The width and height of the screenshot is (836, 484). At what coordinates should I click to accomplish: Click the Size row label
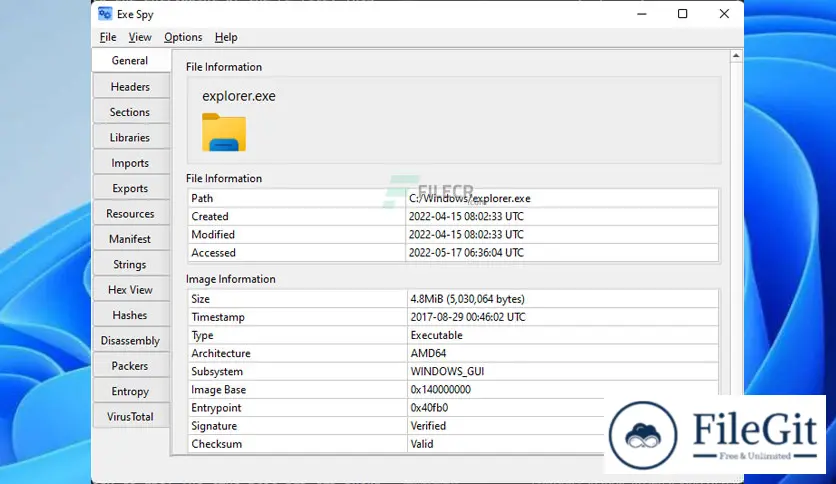pyautogui.click(x=200, y=299)
